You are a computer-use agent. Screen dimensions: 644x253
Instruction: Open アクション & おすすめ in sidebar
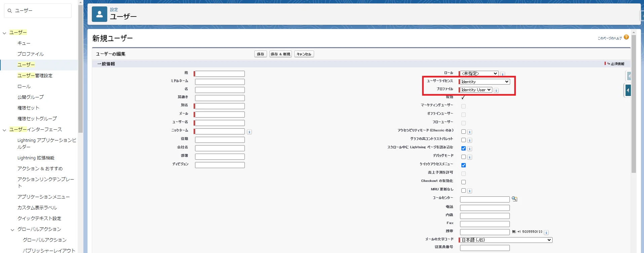click(x=40, y=168)
